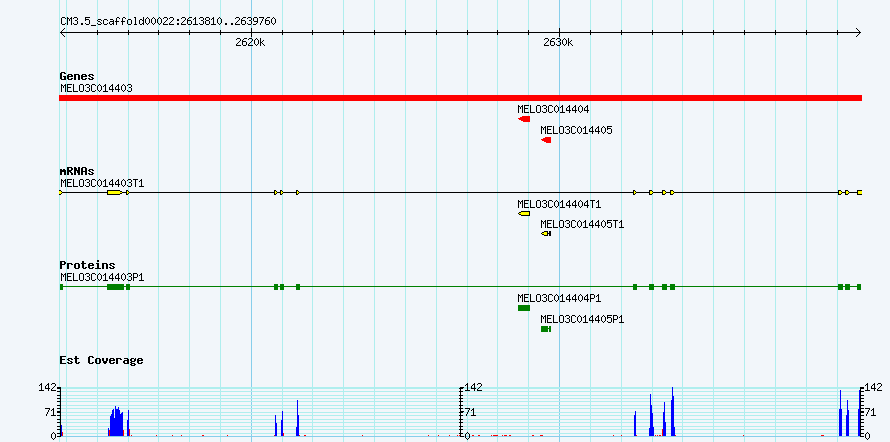Click the MELO3C014403 gene label

click(x=96, y=88)
